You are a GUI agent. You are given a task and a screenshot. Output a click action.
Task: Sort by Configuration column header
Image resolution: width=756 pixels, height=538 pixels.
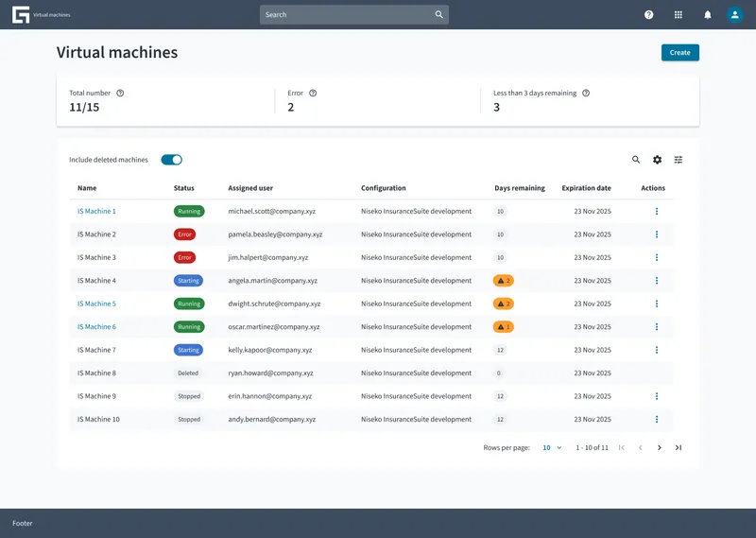tap(384, 188)
